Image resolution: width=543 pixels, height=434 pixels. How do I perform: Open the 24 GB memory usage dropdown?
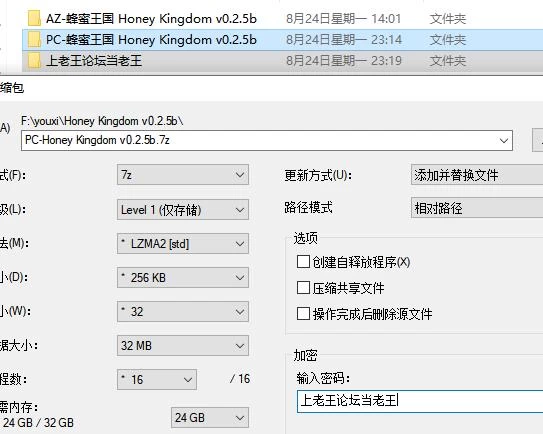point(210,418)
